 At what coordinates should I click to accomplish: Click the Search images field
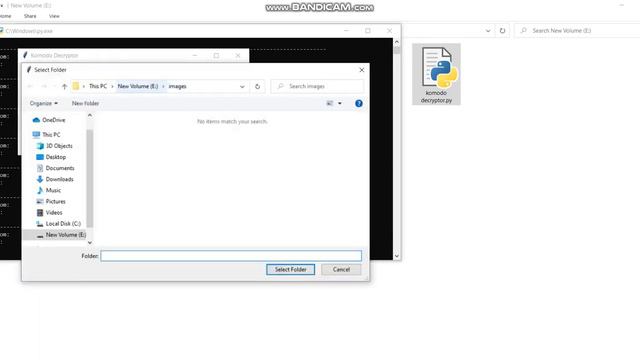tap(317, 87)
